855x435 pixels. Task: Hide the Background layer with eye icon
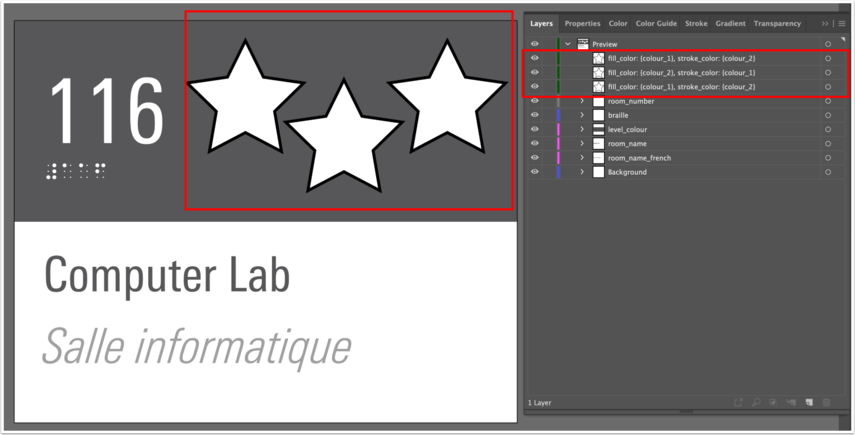pos(534,172)
